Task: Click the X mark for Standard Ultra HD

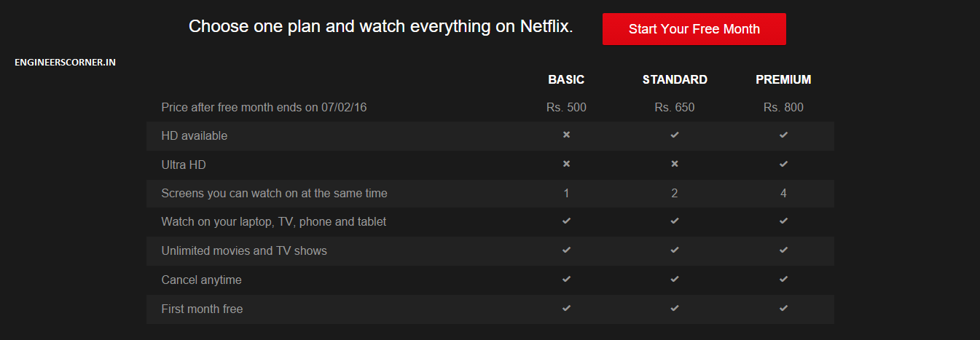Action: 675,164
